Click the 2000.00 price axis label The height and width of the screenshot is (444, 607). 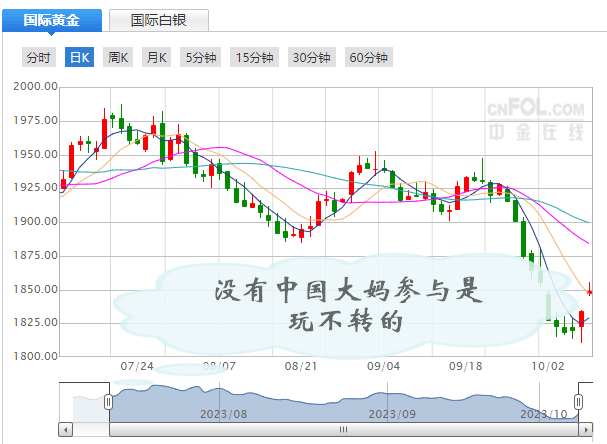coord(35,86)
